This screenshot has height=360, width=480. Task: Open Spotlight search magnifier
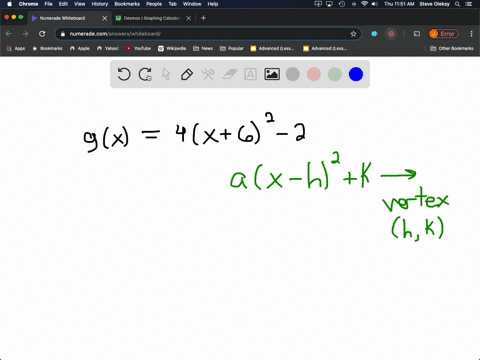tap(458, 4)
